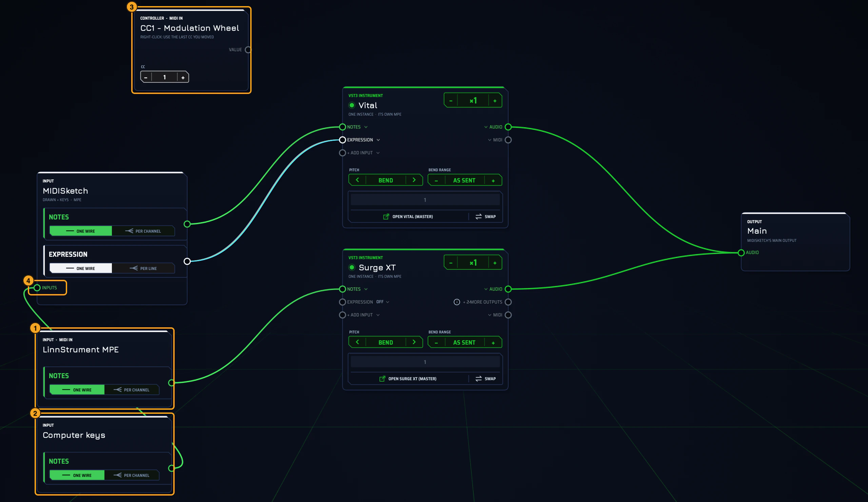This screenshot has height=502, width=868.
Task: Decrease Vital bend range
Action: point(436,180)
